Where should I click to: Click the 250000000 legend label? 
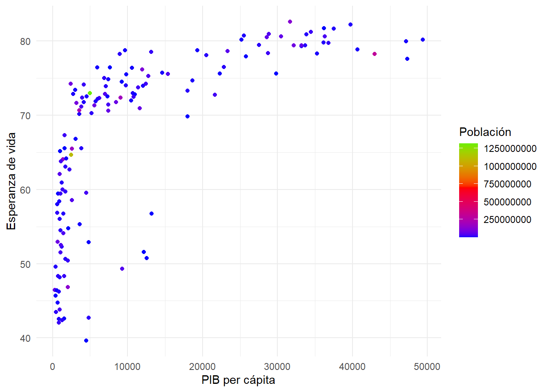tap(507, 220)
